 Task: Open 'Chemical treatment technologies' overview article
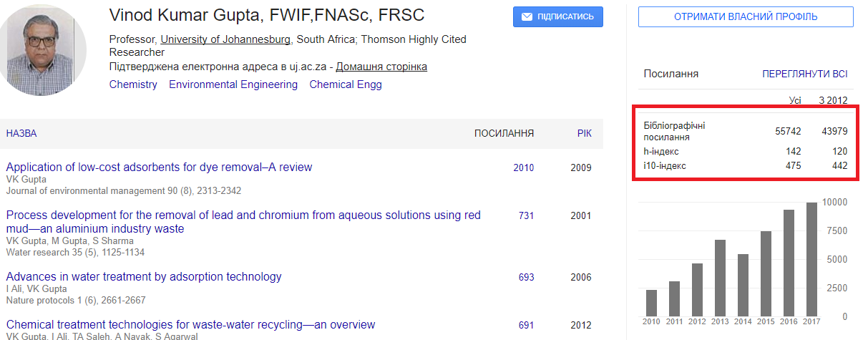[x=190, y=325]
